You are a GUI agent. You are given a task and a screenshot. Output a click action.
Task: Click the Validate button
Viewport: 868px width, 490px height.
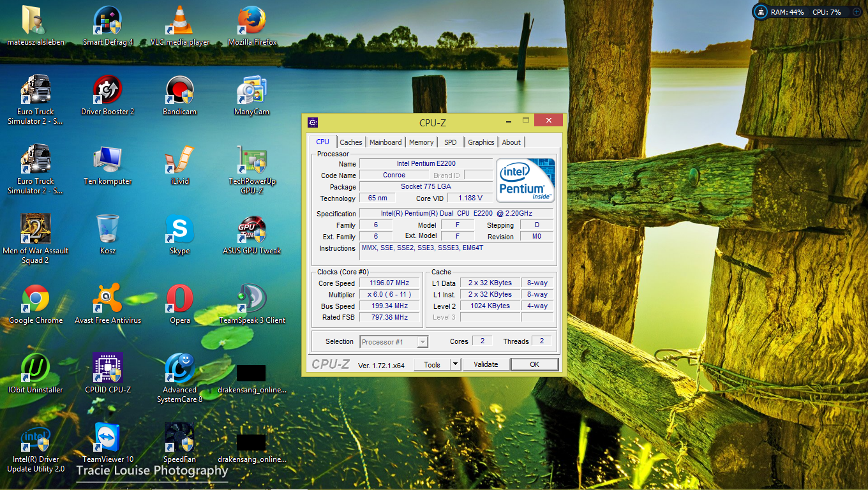pyautogui.click(x=486, y=364)
